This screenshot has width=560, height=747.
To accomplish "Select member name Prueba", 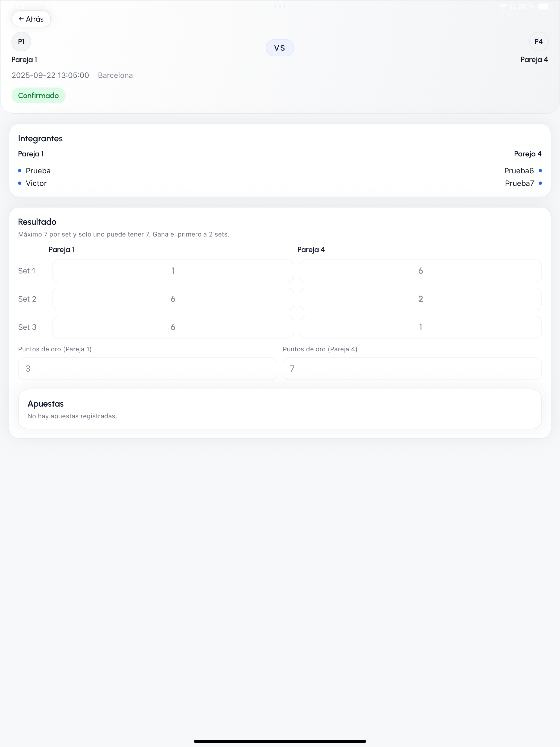I will tap(38, 171).
